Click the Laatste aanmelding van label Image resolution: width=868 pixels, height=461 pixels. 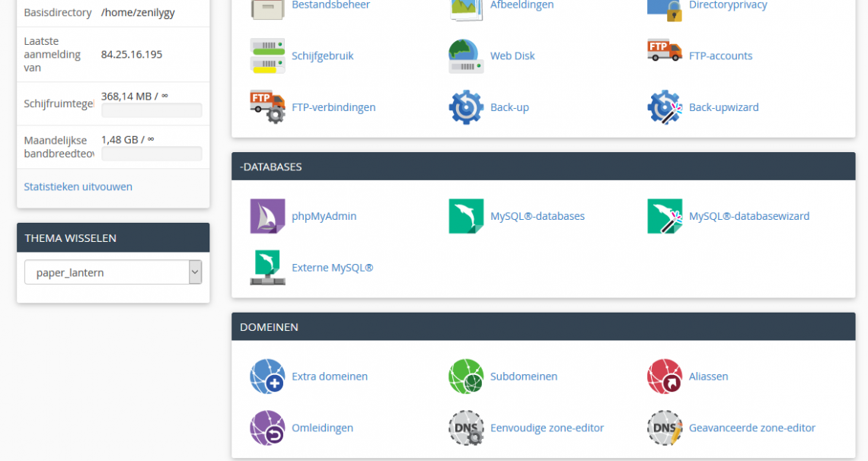52,54
